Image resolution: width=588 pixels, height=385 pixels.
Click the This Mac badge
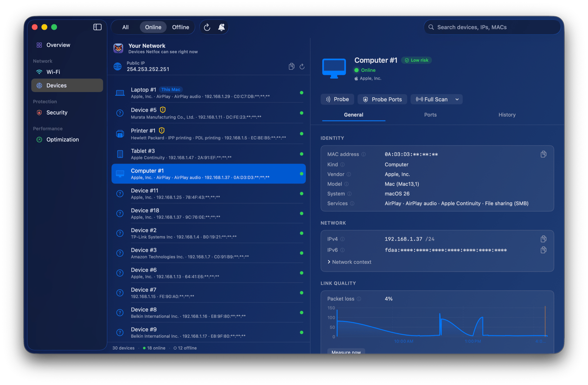(171, 90)
